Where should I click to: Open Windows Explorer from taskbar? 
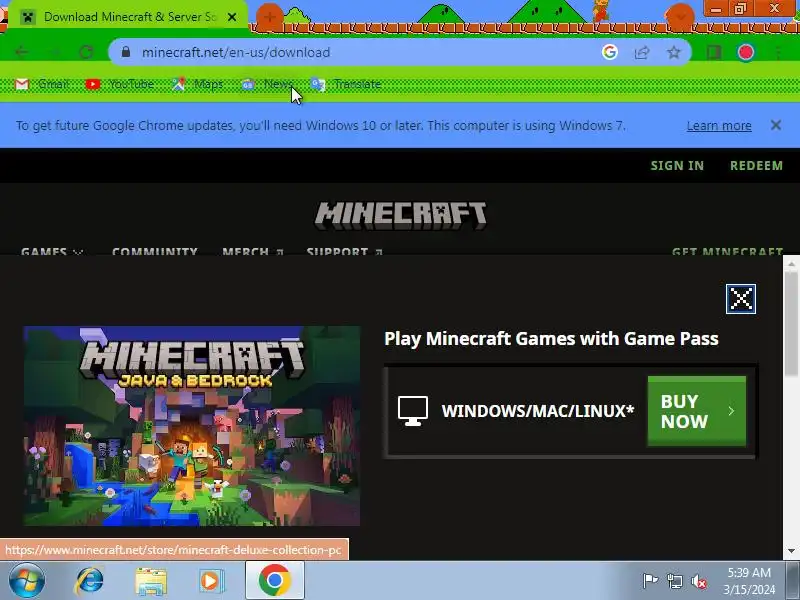pos(151,581)
